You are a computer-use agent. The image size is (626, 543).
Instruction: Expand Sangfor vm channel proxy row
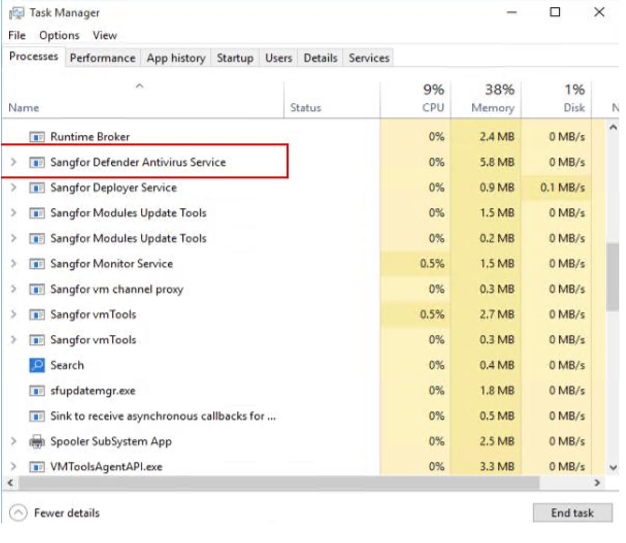13,289
